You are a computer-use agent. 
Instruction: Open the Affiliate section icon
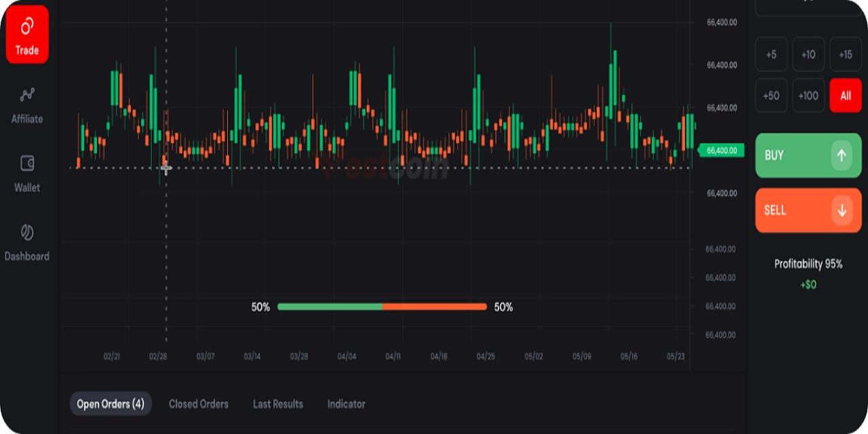(27, 95)
